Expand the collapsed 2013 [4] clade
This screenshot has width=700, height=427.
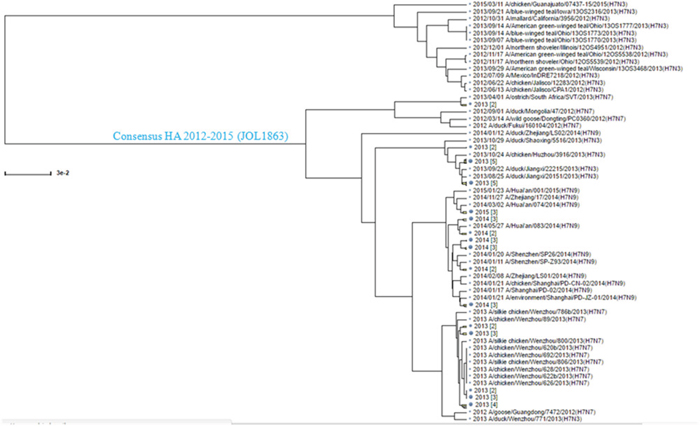click(x=480, y=403)
